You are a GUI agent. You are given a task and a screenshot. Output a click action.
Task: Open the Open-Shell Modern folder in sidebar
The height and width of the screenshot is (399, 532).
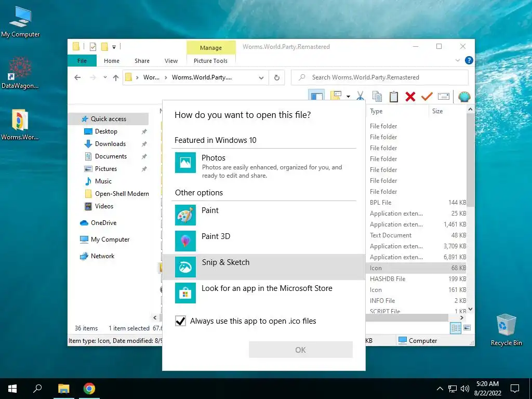[x=122, y=194]
